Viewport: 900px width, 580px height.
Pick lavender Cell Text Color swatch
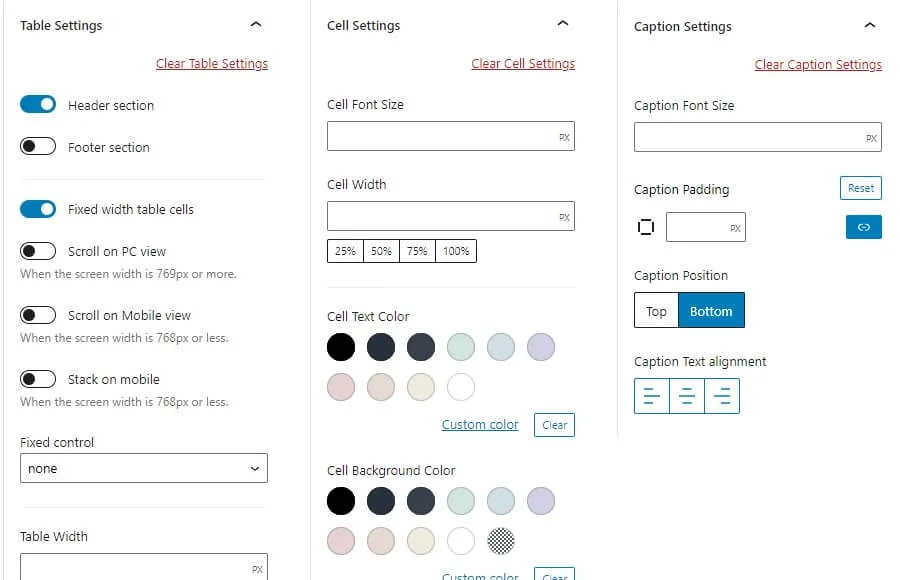541,347
